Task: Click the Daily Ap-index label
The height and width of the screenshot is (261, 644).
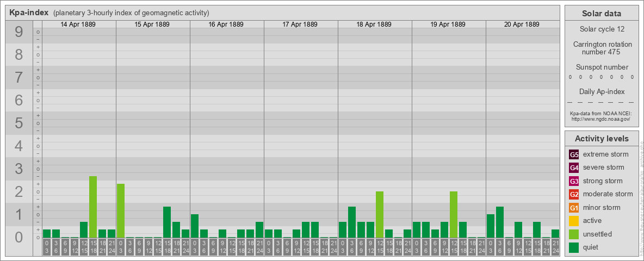Action: (x=602, y=91)
